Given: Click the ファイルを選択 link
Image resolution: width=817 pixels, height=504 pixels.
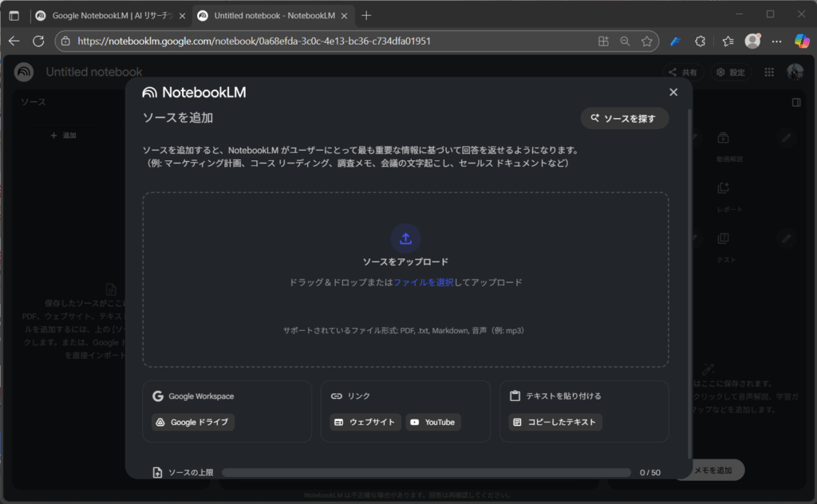Looking at the screenshot, I should tap(423, 282).
